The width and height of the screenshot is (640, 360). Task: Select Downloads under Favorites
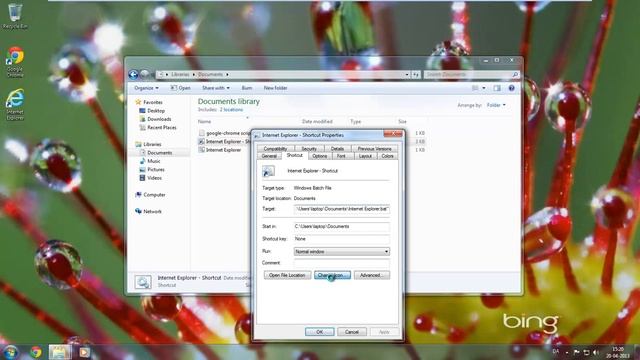click(x=159, y=119)
